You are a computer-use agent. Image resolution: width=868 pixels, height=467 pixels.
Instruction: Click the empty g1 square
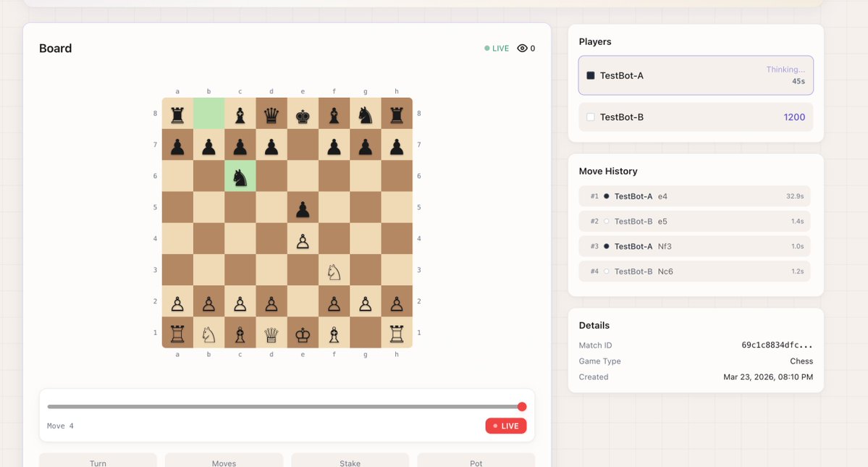click(366, 332)
